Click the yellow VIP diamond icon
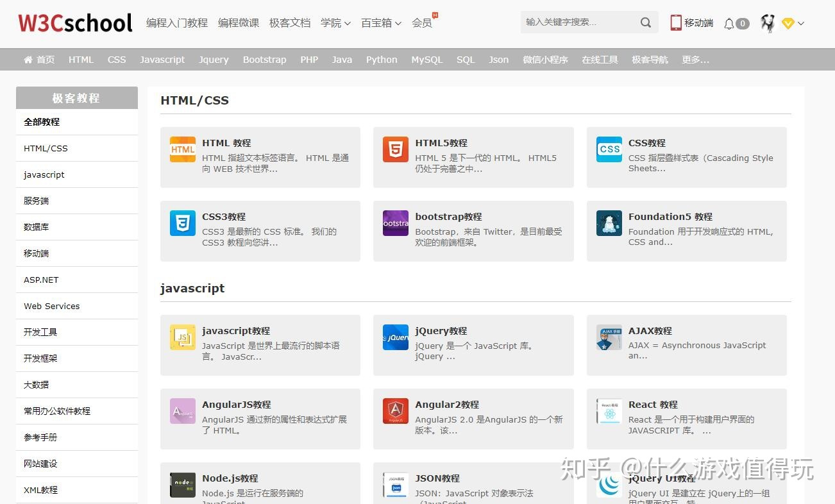The height and width of the screenshot is (504, 835). 788,24
